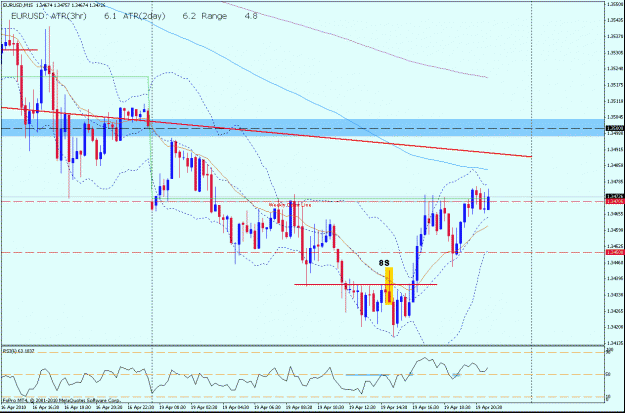
Task: Click the '19 Apr 12:00' time axis label
Action: (360, 408)
